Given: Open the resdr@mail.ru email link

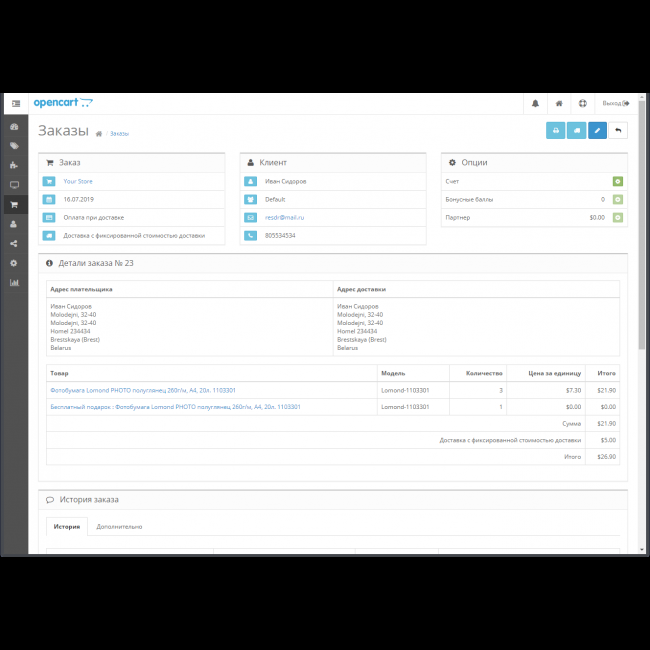Looking at the screenshot, I should (284, 217).
